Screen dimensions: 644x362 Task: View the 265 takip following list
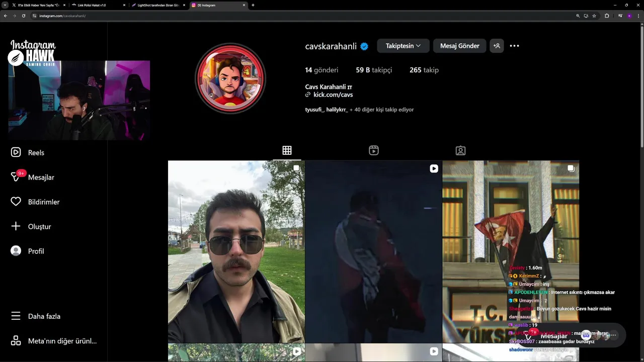(x=424, y=70)
